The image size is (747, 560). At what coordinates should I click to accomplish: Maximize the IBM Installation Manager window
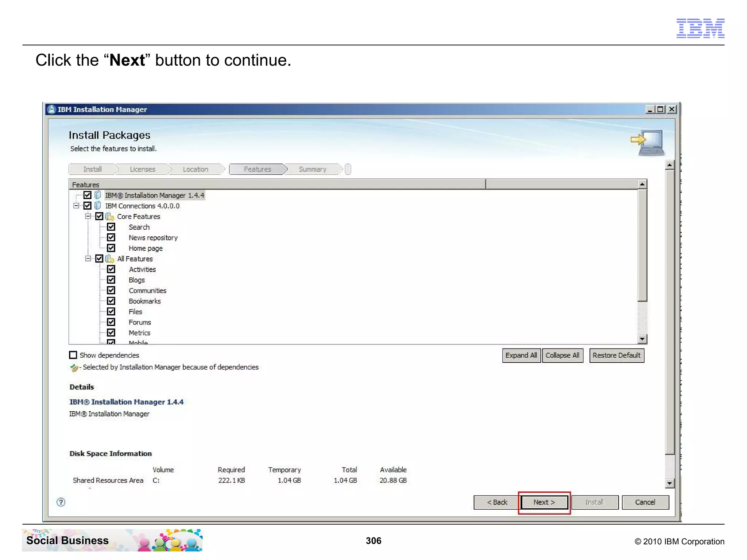click(x=660, y=109)
